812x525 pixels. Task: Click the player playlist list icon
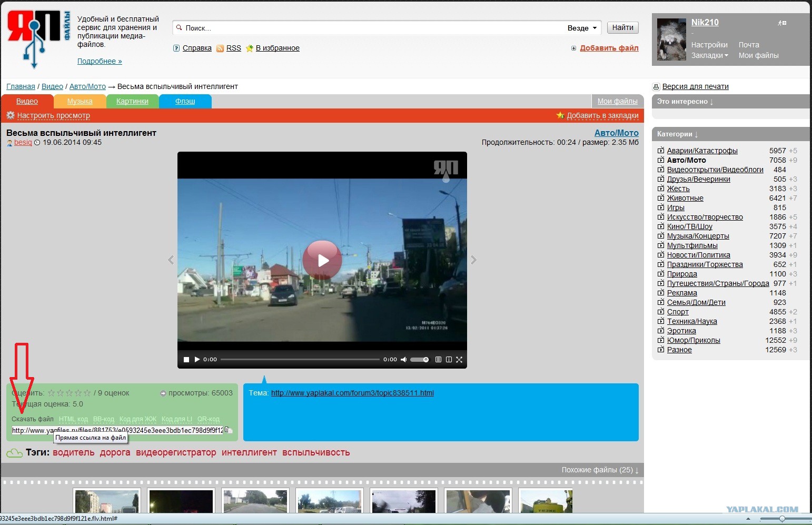(x=438, y=360)
